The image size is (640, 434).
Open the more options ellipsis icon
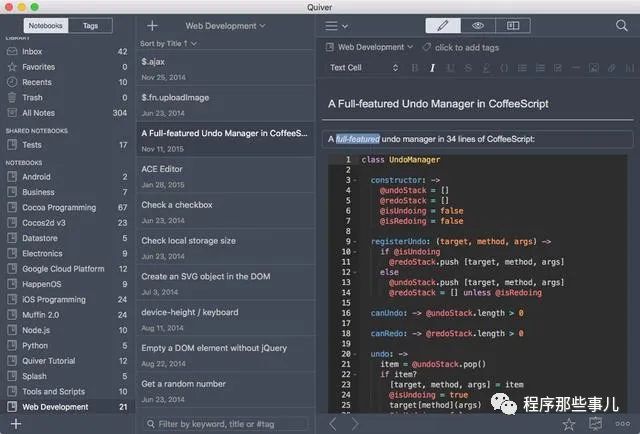pyautogui.click(x=623, y=424)
